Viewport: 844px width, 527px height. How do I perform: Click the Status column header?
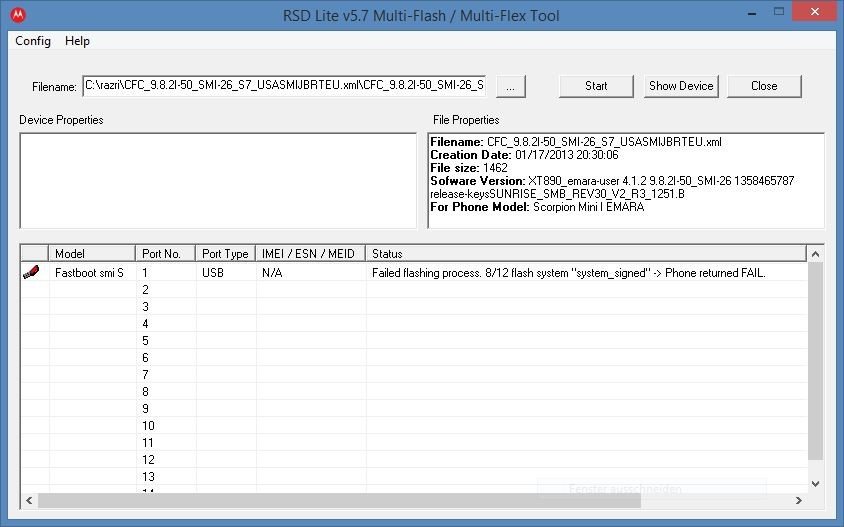coord(586,254)
